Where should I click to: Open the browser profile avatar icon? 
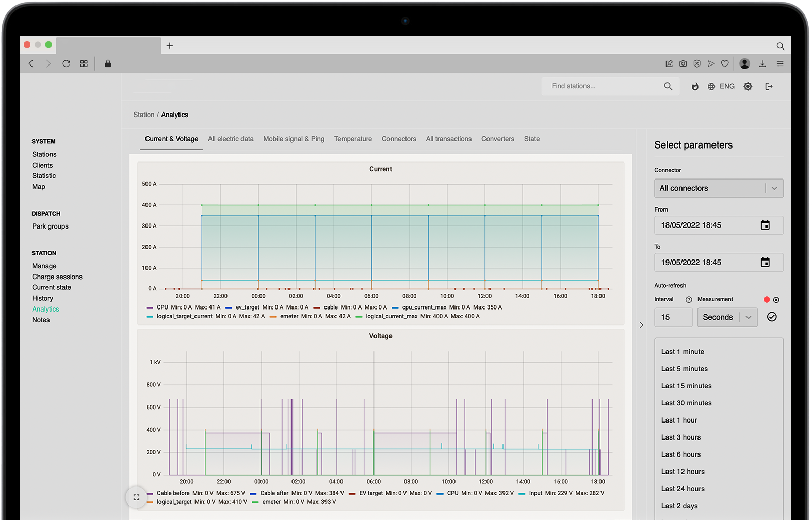[x=744, y=63]
